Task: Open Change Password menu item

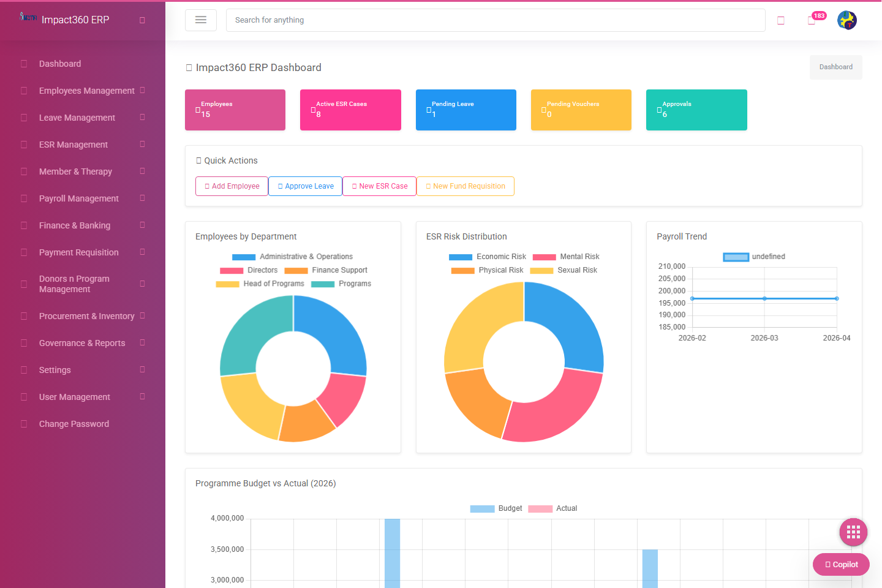Action: (x=74, y=424)
